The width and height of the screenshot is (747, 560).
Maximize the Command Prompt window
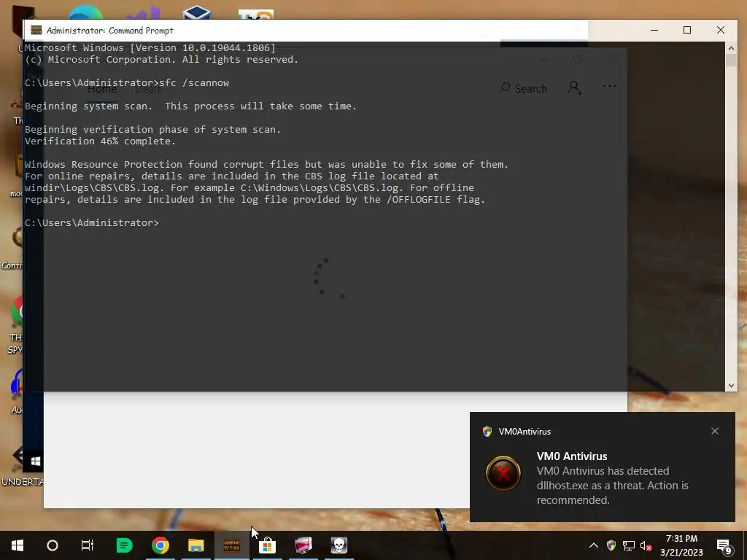[x=687, y=30]
